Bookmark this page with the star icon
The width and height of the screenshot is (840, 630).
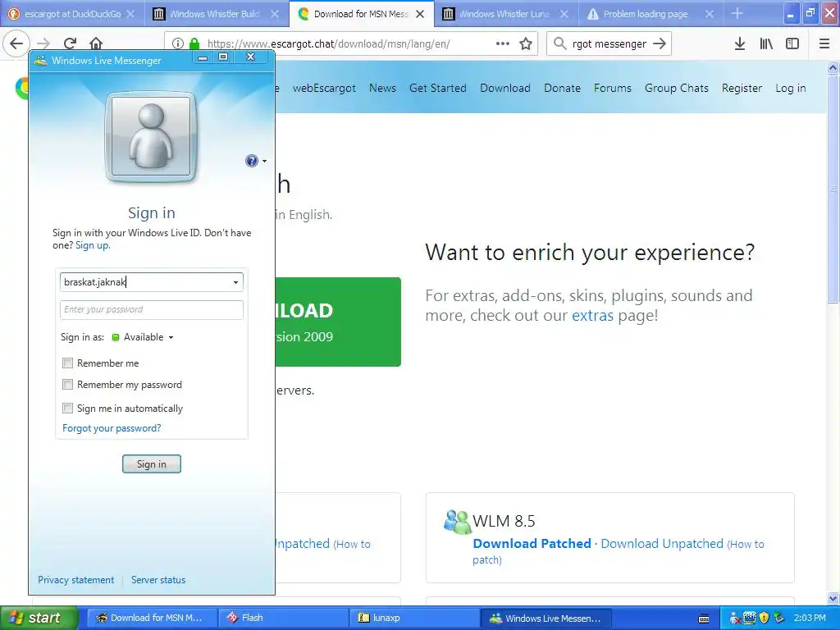click(526, 43)
